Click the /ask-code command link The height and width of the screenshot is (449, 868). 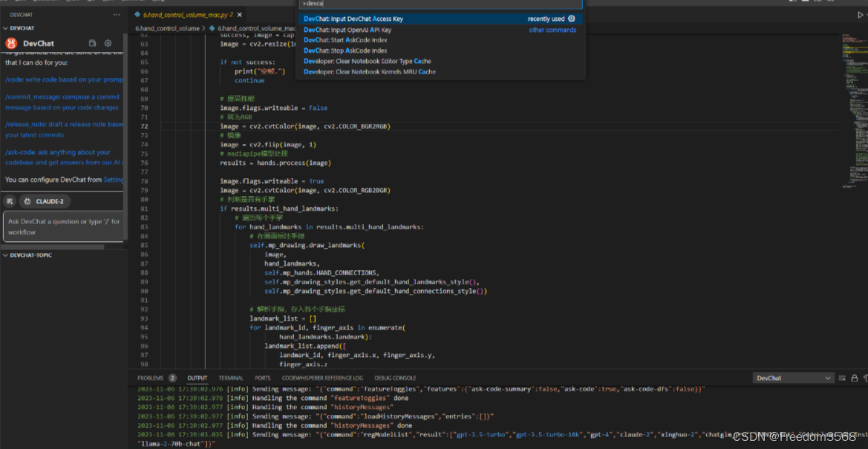(20, 153)
